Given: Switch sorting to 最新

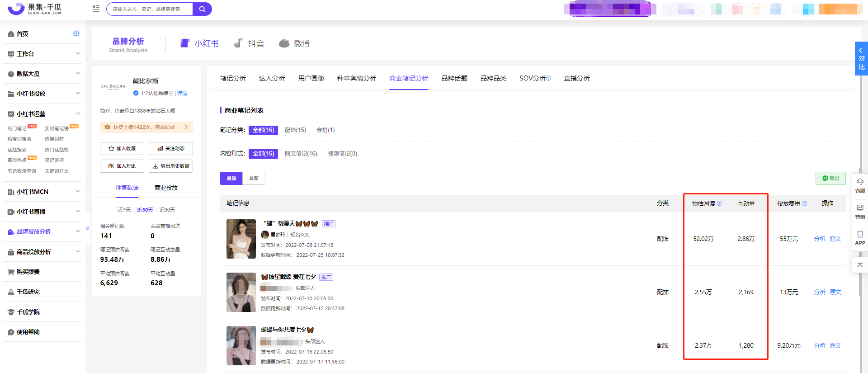Looking at the screenshot, I should point(254,178).
